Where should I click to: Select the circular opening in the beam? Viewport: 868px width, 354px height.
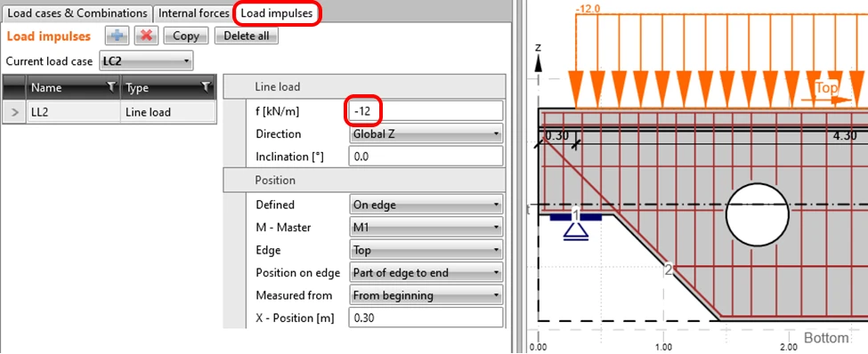[757, 214]
